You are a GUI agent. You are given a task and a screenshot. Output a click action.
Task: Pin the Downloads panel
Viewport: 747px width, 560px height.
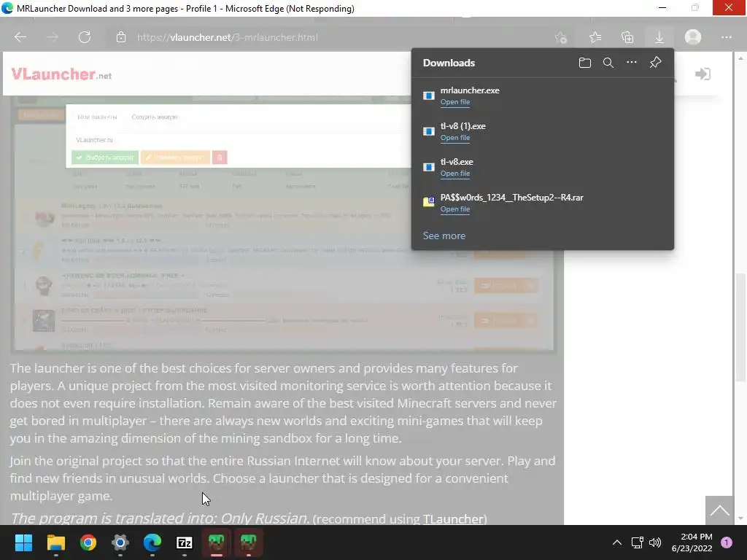655,63
